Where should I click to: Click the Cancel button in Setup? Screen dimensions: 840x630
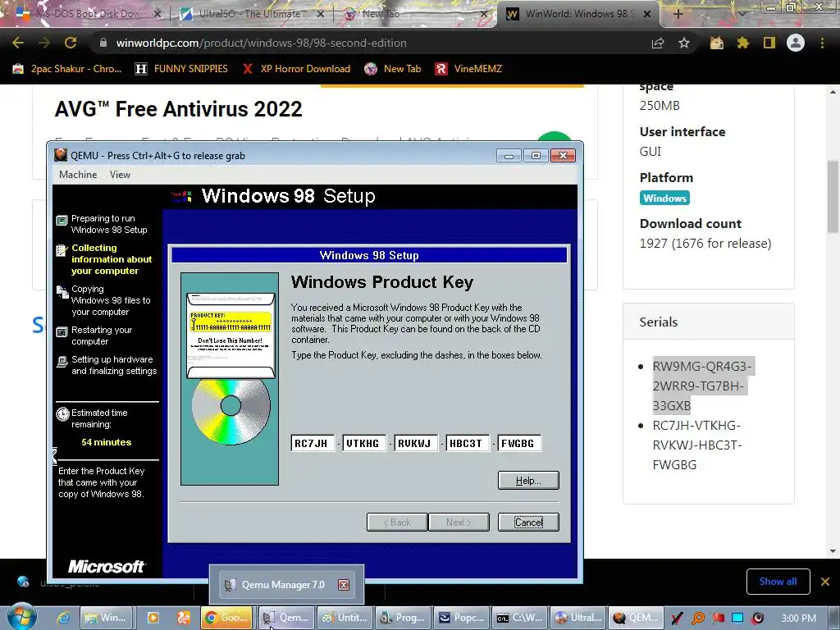(528, 523)
